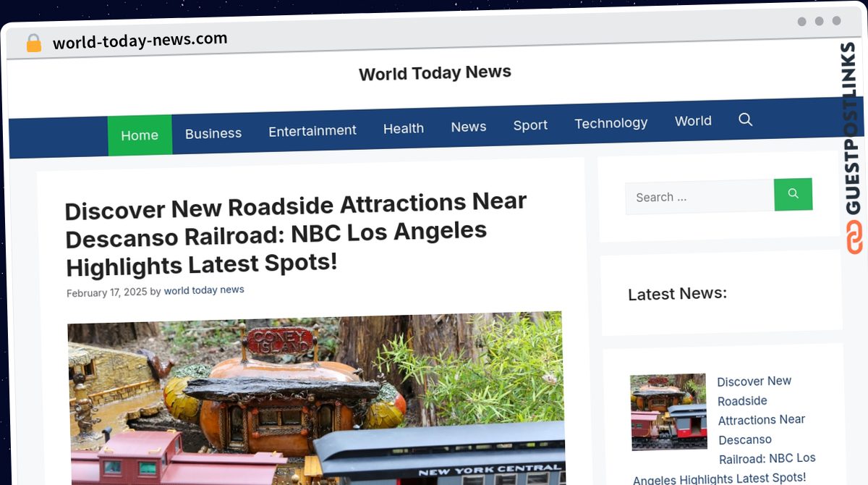Visit the world today news author link

click(204, 290)
